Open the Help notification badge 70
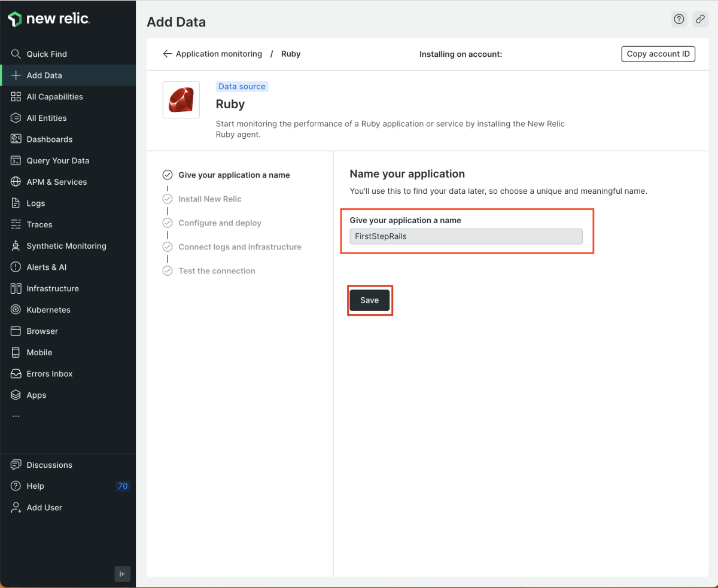718x588 pixels. pos(123,486)
